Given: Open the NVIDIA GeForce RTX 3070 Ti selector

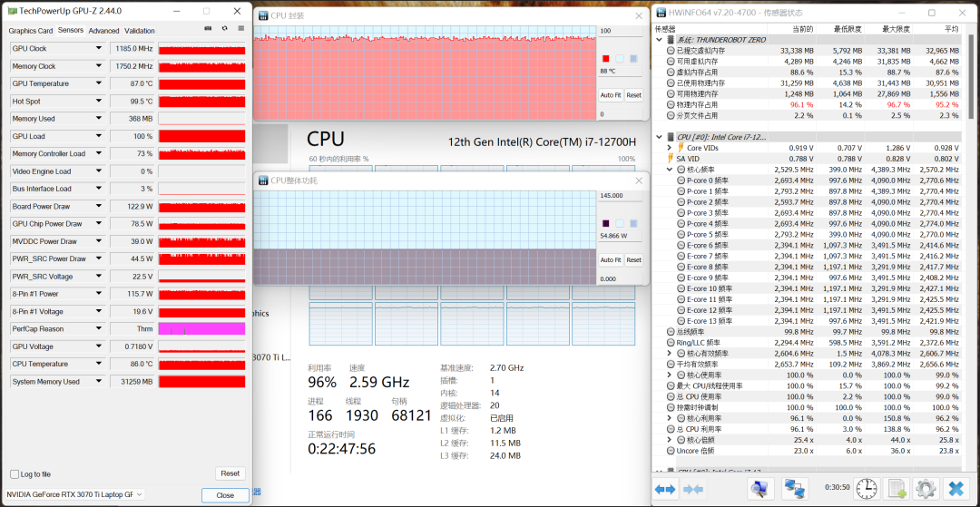Looking at the screenshot, I should tap(75, 494).
